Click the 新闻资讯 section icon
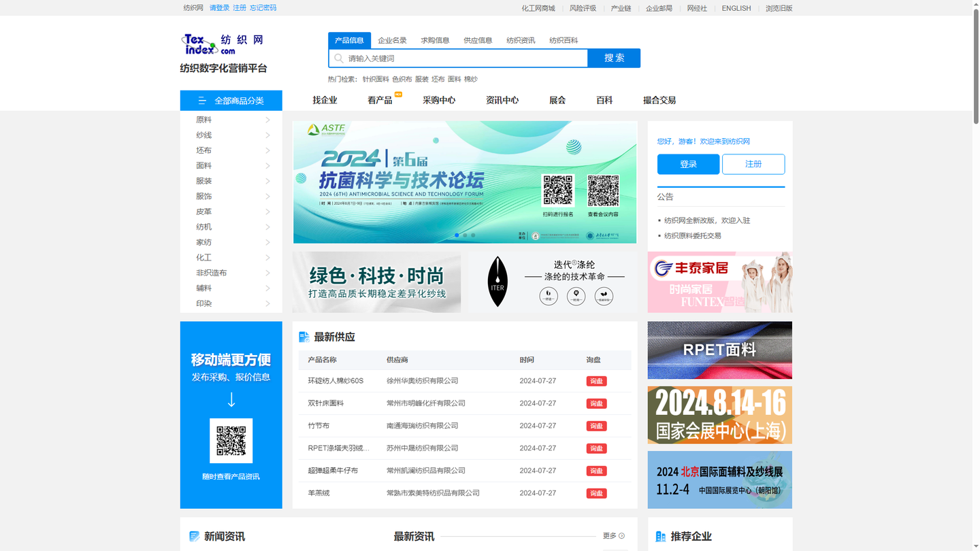 point(195,537)
